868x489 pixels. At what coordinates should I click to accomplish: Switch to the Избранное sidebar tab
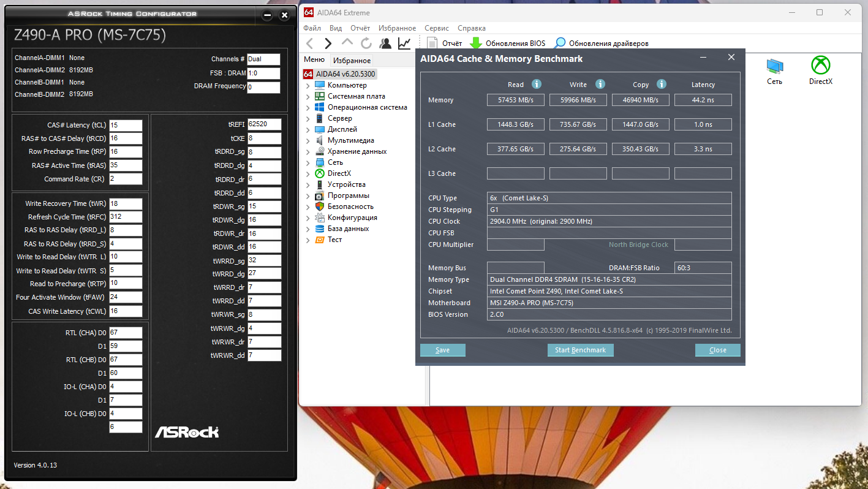click(x=352, y=61)
